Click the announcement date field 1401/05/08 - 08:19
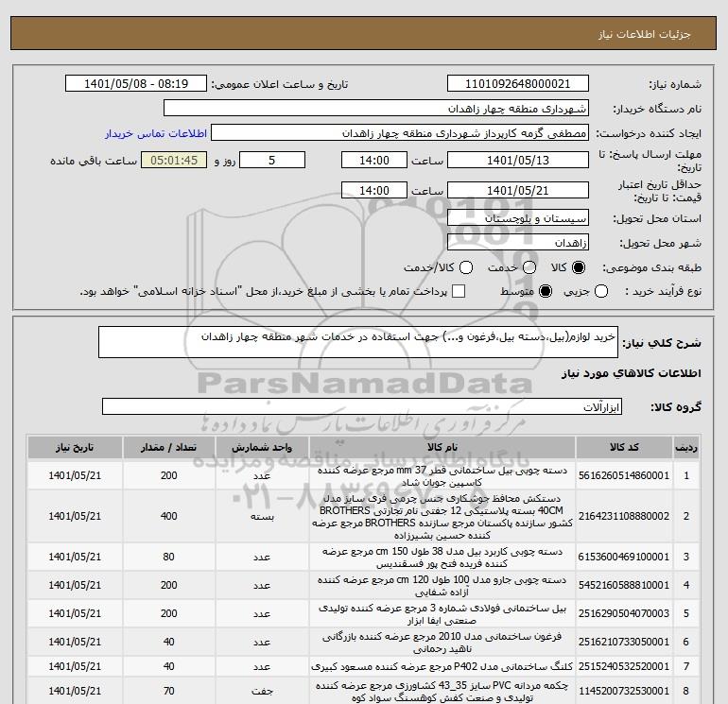Screen dimensions: 728x704 coord(136,84)
